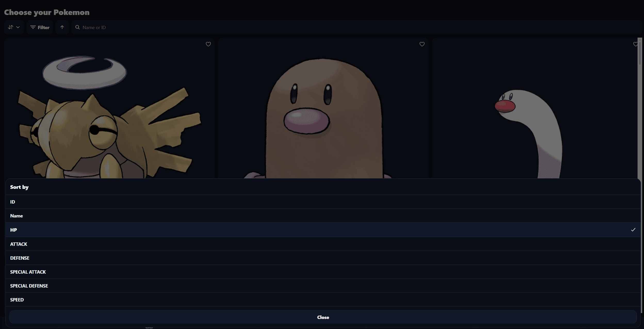Sort by SPECIAL ATTACK

[323, 272]
